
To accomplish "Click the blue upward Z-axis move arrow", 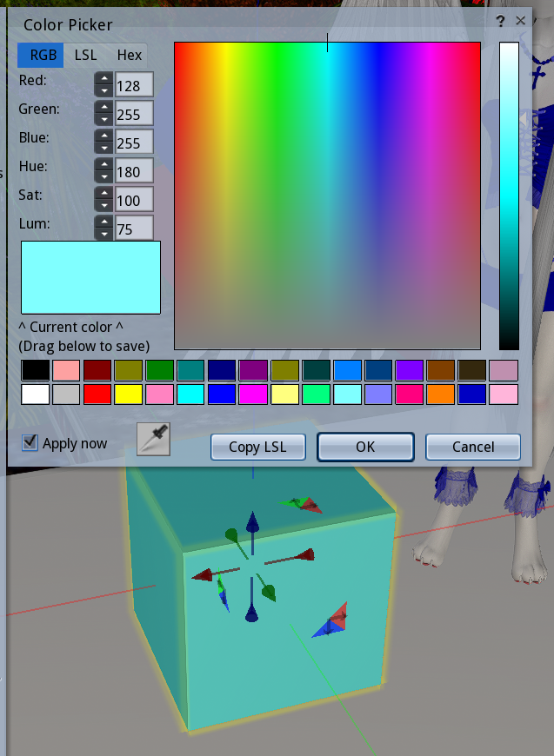I will [x=252, y=522].
